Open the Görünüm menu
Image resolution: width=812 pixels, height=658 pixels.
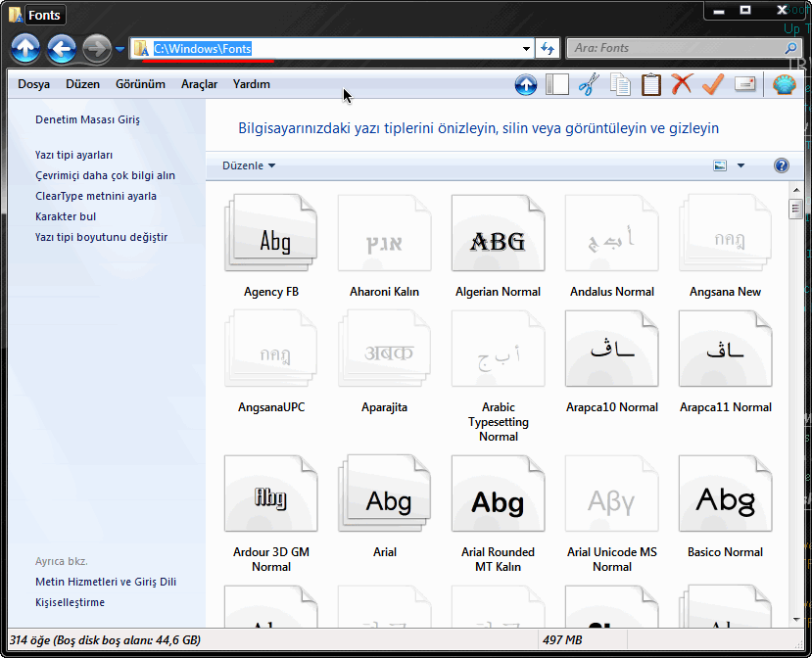(x=140, y=84)
